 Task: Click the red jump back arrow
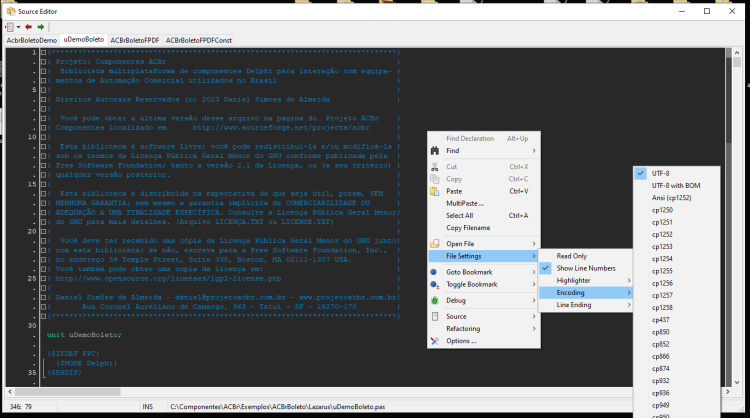[x=28, y=27]
